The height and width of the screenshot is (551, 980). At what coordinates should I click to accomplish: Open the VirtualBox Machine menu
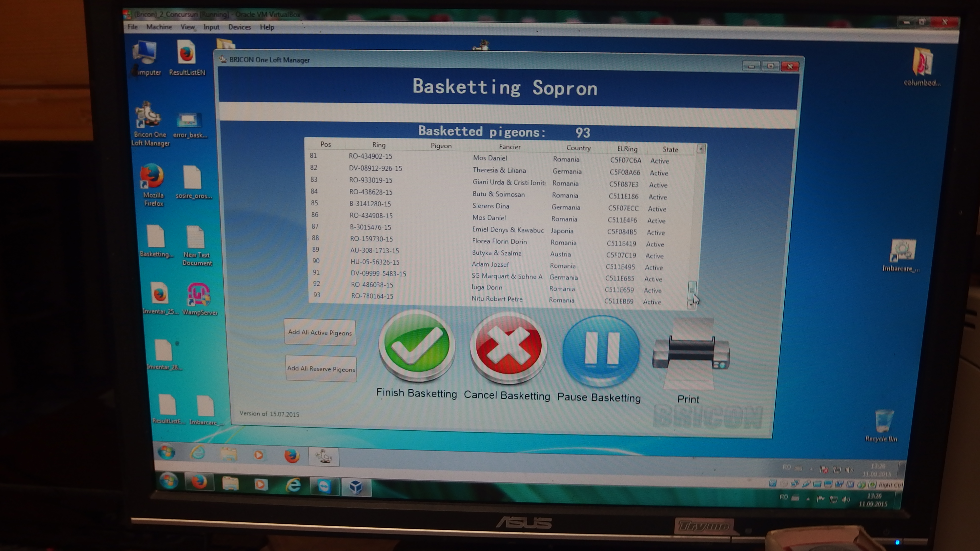159,27
